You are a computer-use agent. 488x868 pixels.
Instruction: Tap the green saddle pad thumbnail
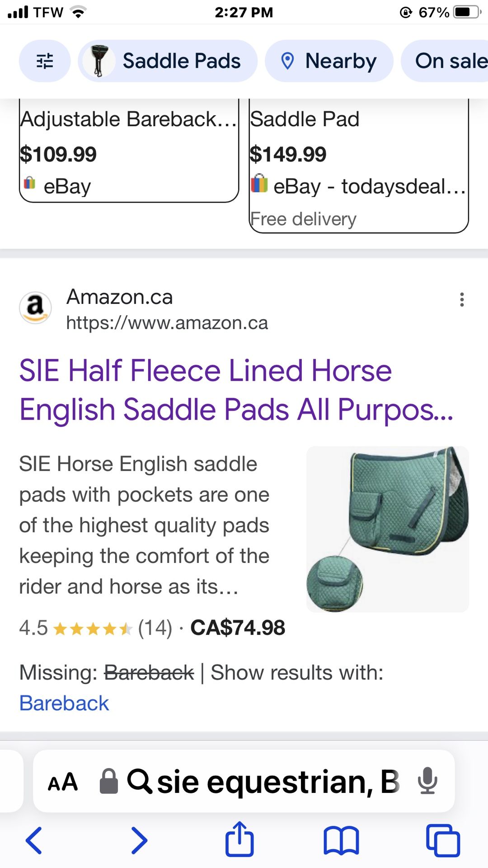(388, 529)
